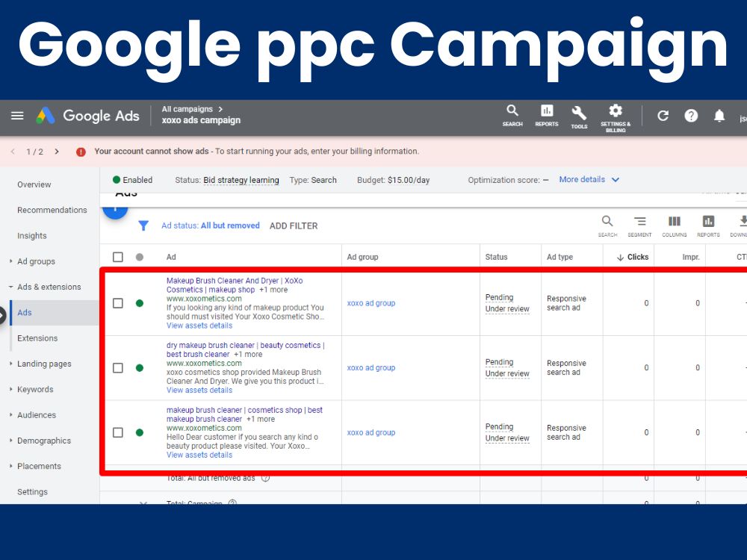Viewport: 747px width, 560px height.
Task: Go to previous notification arrow
Action: [x=13, y=152]
